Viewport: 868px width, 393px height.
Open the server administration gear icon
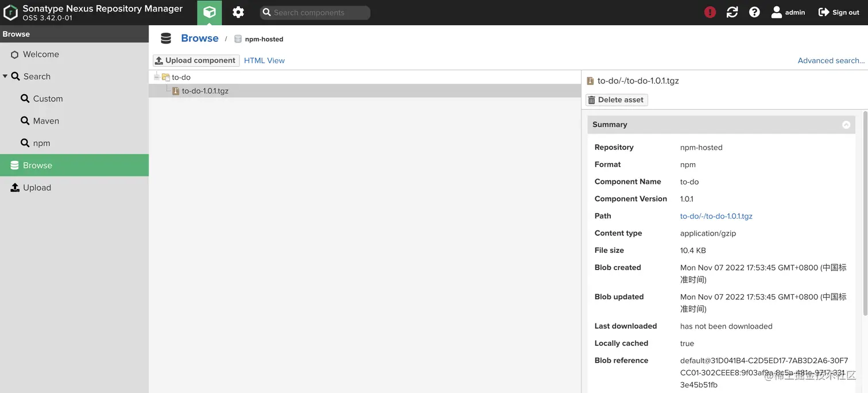tap(238, 12)
